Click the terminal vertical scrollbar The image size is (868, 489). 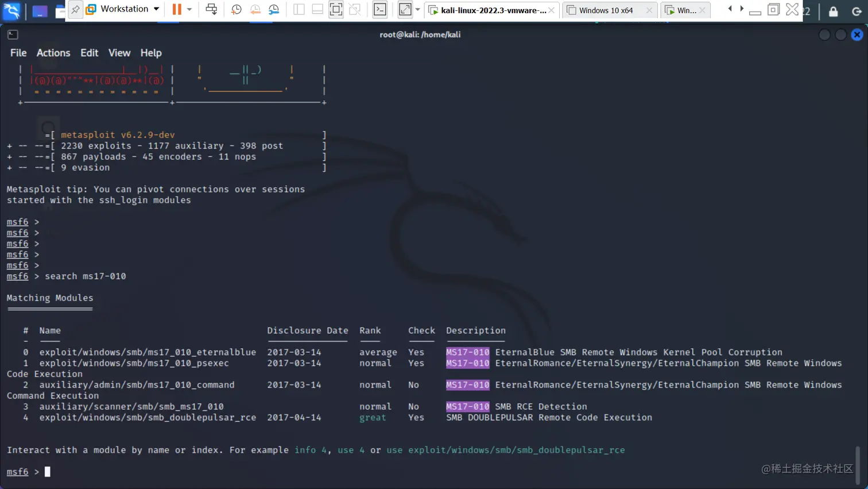pos(858,466)
